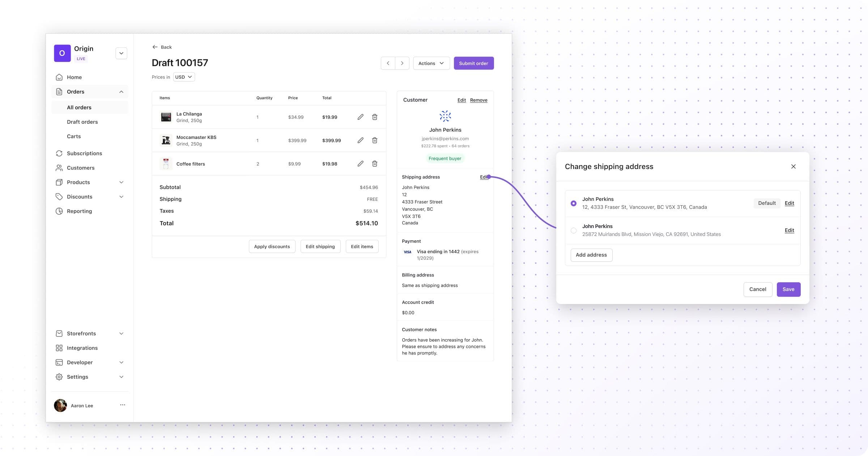Open the Home section in sidebar

(x=74, y=77)
